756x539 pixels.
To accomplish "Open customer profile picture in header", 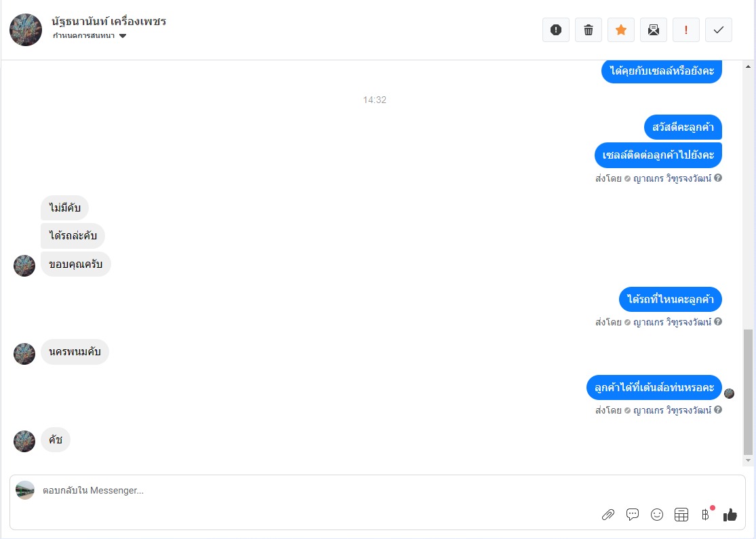I will (x=26, y=30).
